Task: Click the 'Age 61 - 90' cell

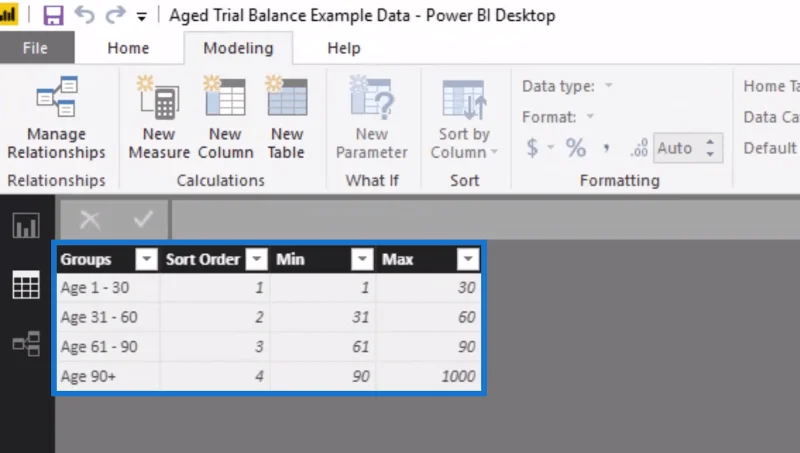Action: tap(108, 347)
